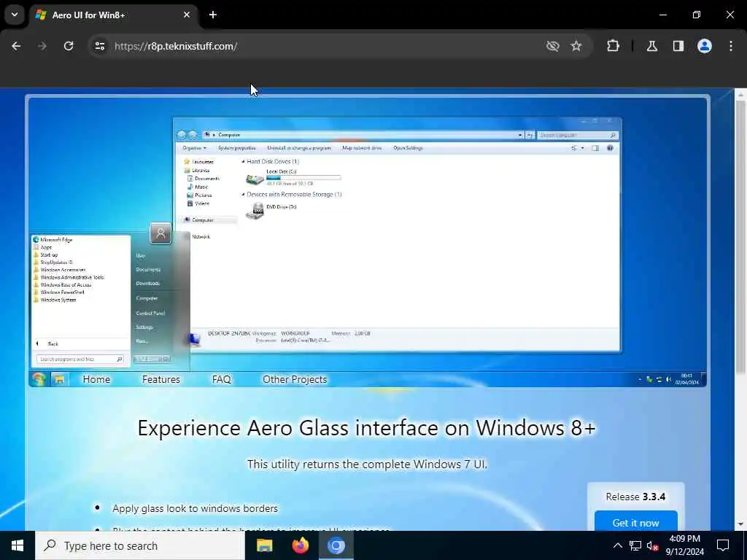Screen dimensions: 747x560
Task: Expand the tab search dropdown
Action: (15, 15)
